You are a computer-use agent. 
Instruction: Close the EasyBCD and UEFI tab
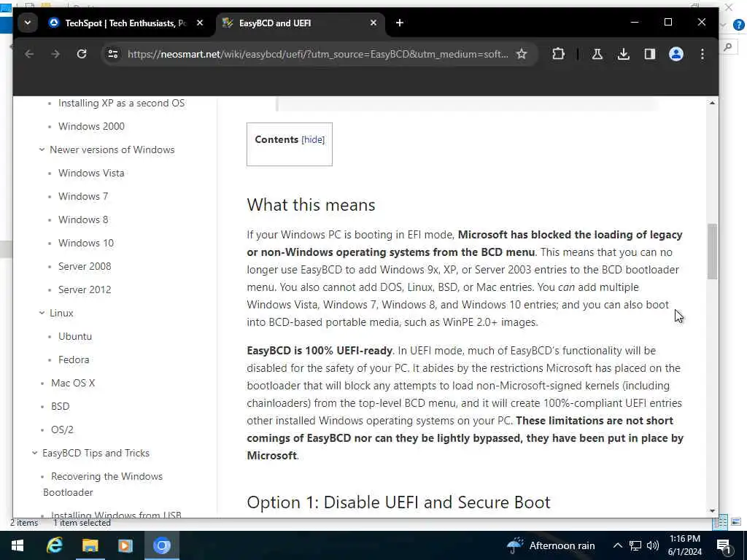373,23
